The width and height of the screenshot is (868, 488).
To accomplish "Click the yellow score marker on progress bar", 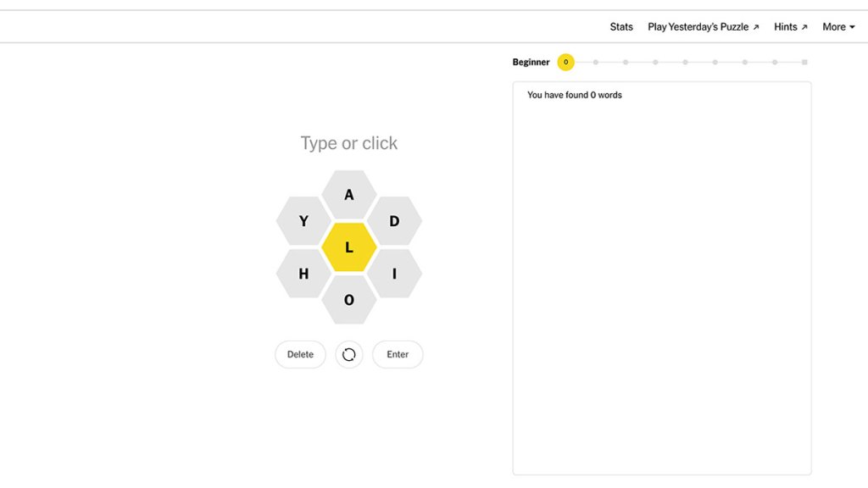I will [x=565, y=62].
